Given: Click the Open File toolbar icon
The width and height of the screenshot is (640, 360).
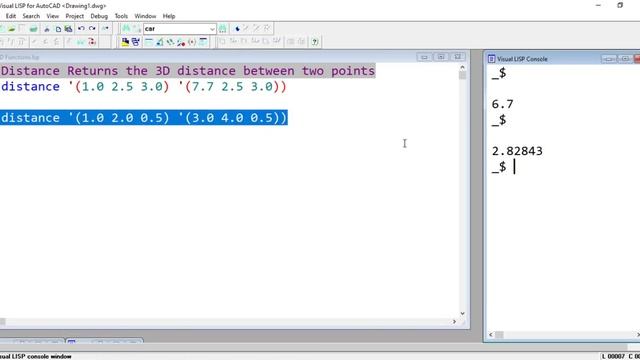Looking at the screenshot, I should point(11,29).
